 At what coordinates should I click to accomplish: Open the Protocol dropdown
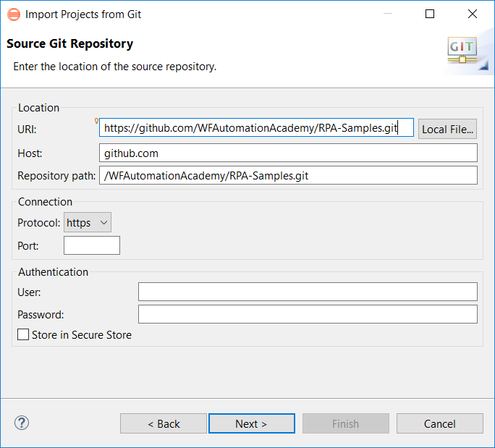coord(88,222)
